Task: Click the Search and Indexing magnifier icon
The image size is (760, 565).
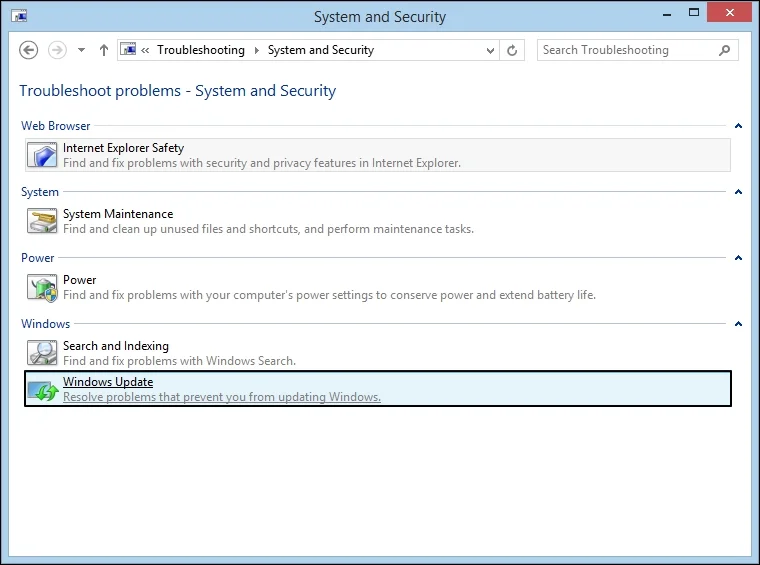Action: click(42, 353)
